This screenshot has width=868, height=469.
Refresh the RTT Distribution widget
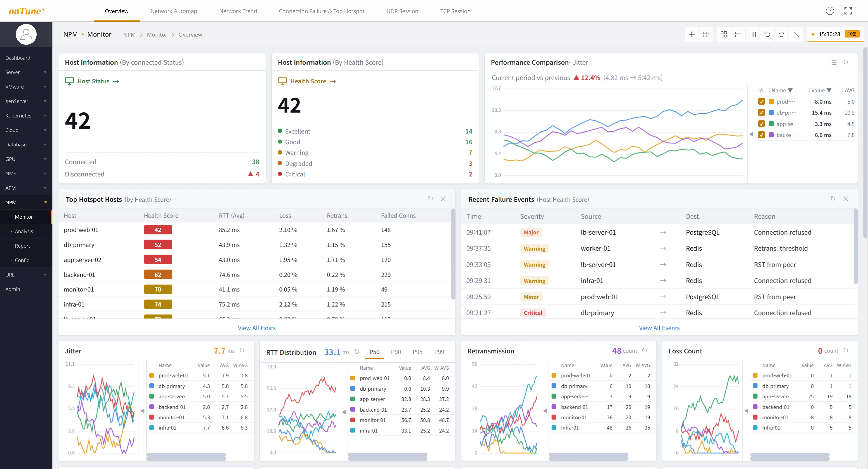click(357, 352)
